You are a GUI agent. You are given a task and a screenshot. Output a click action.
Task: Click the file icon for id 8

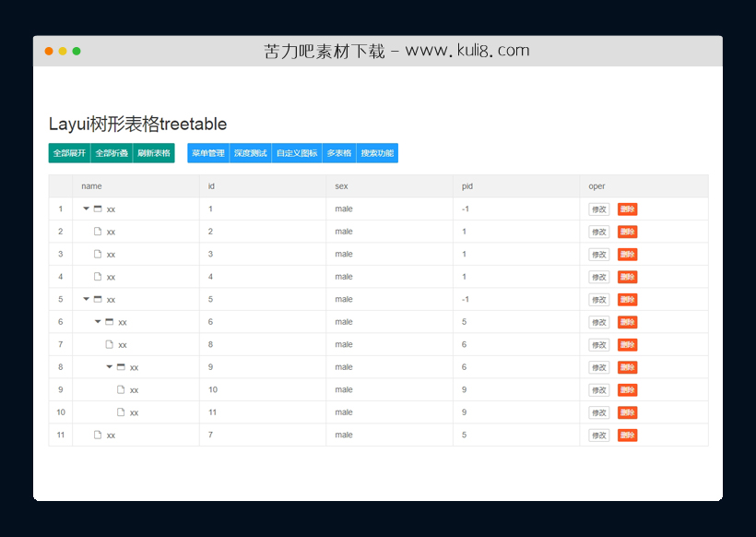pos(110,344)
